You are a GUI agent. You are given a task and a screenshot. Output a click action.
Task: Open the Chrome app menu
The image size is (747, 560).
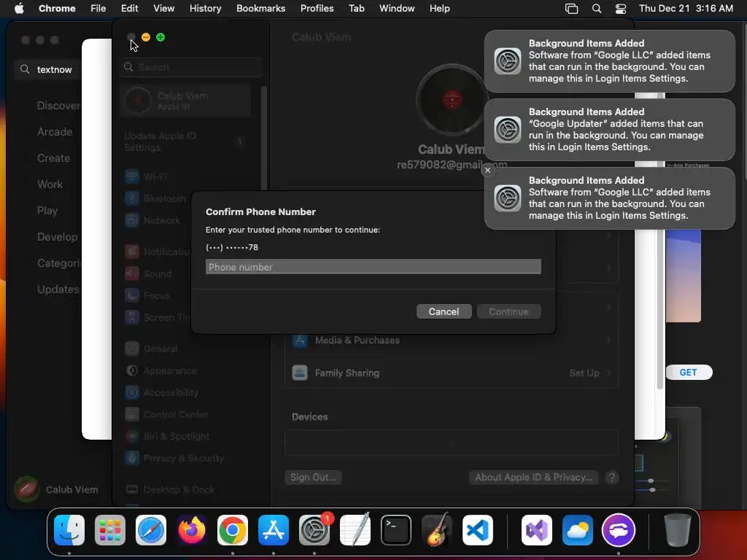57,8
